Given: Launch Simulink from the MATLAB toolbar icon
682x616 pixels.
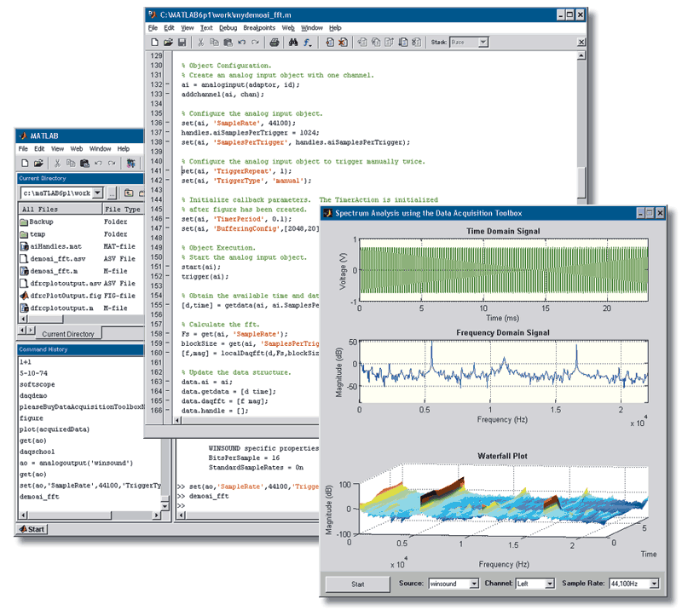Looking at the screenshot, I should (130, 163).
